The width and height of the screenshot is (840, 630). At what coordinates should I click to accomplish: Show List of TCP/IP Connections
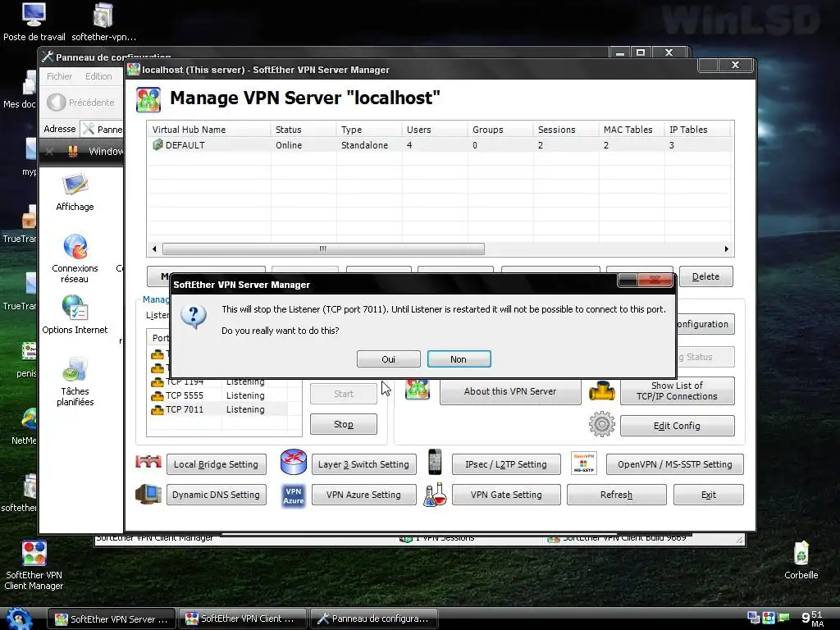[677, 391]
